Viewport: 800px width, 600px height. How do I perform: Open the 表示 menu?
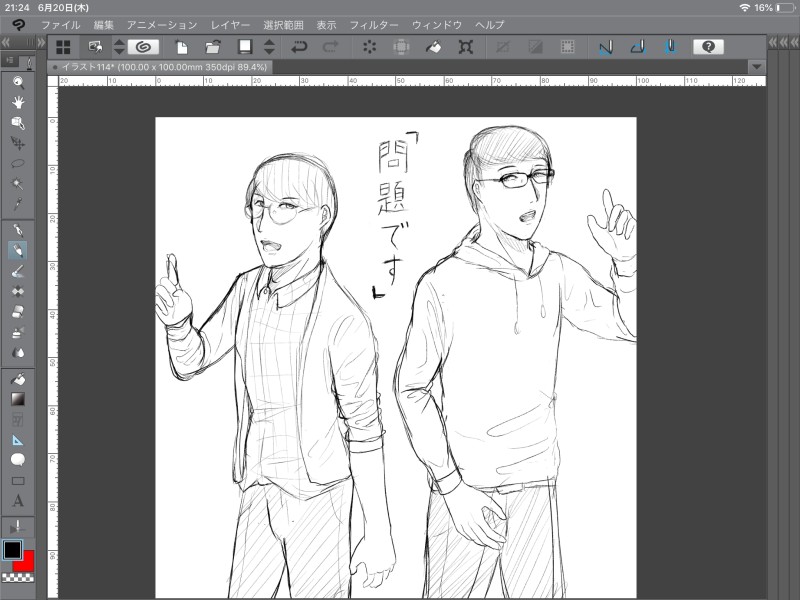[x=327, y=25]
